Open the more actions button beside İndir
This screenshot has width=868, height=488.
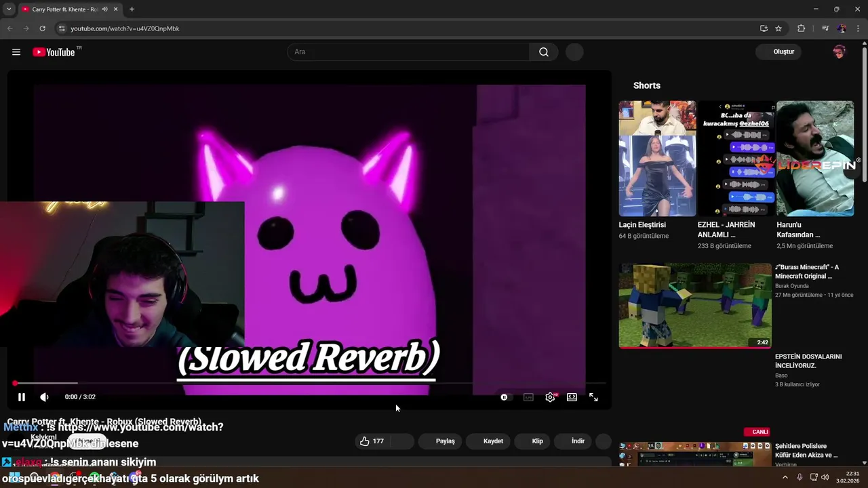604,441
